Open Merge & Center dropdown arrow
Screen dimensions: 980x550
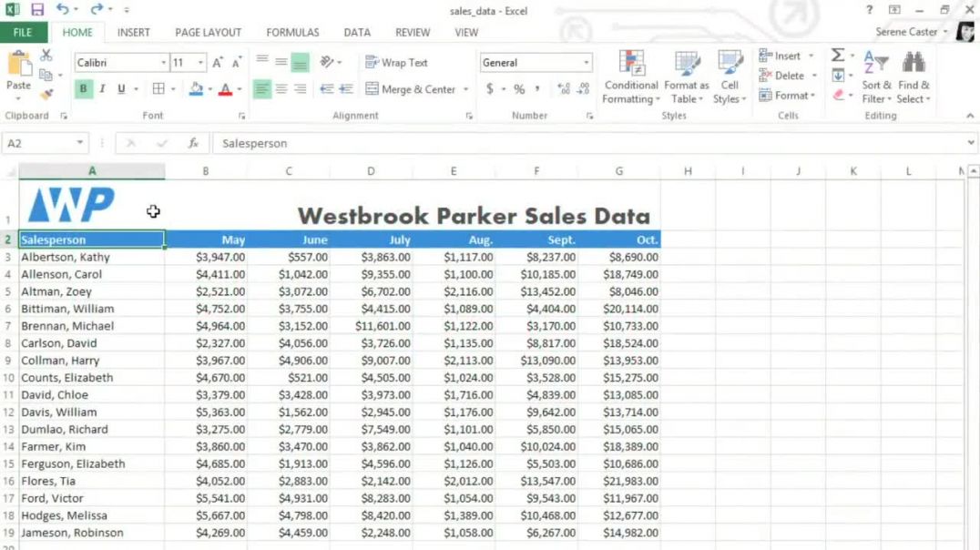click(x=465, y=89)
